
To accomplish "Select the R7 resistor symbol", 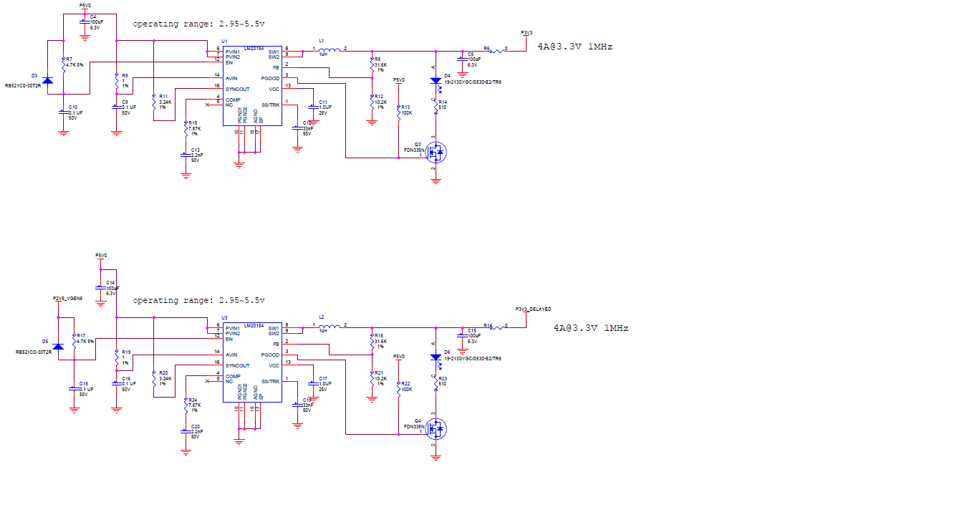I will (64, 66).
